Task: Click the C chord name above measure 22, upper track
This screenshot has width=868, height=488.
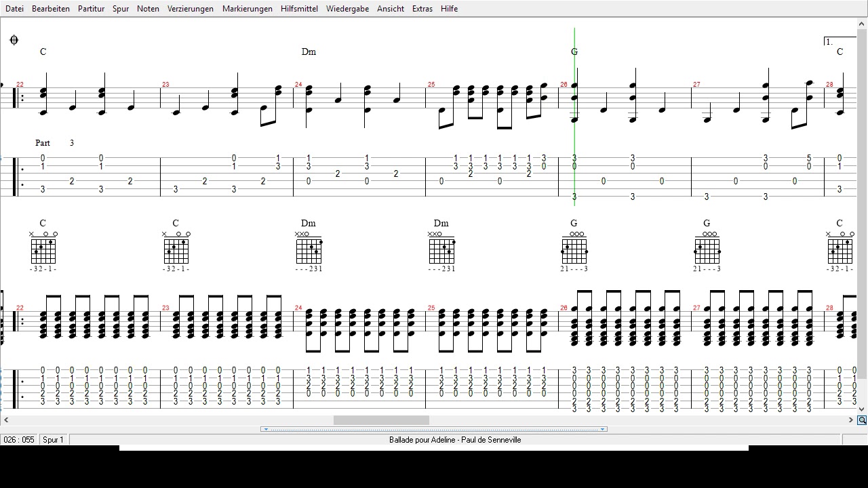Action: [43, 52]
